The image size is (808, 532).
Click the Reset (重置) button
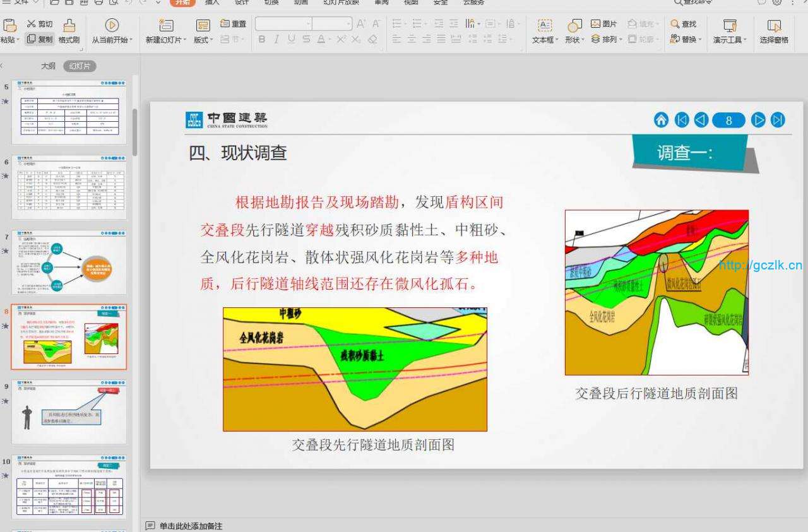pos(234,23)
